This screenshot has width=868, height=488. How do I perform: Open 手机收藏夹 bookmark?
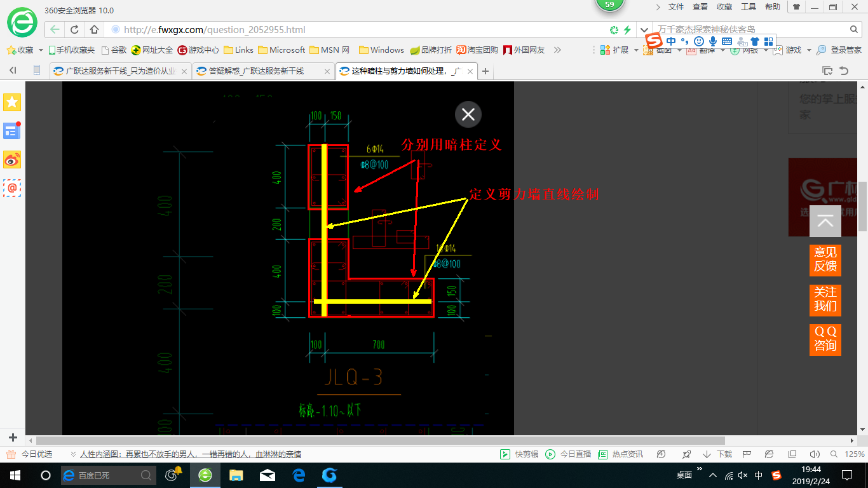point(71,50)
